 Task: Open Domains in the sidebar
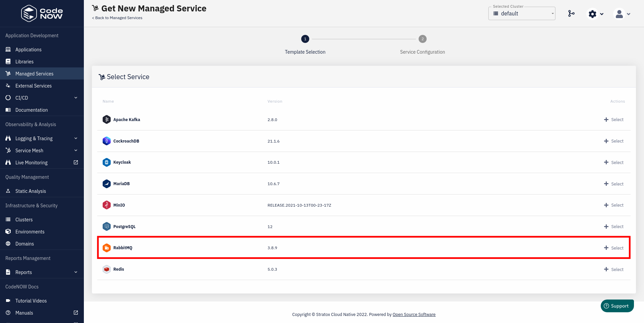42,244
